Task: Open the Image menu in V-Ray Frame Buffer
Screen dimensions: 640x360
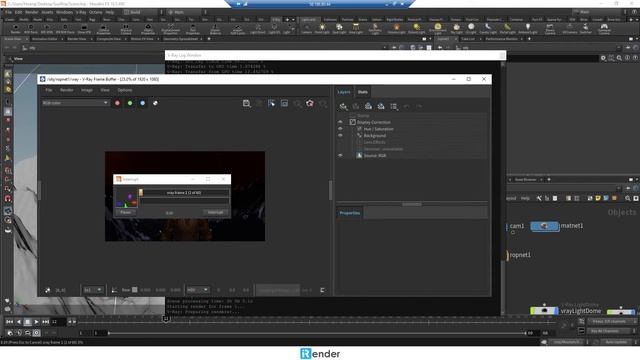Action: (x=87, y=90)
